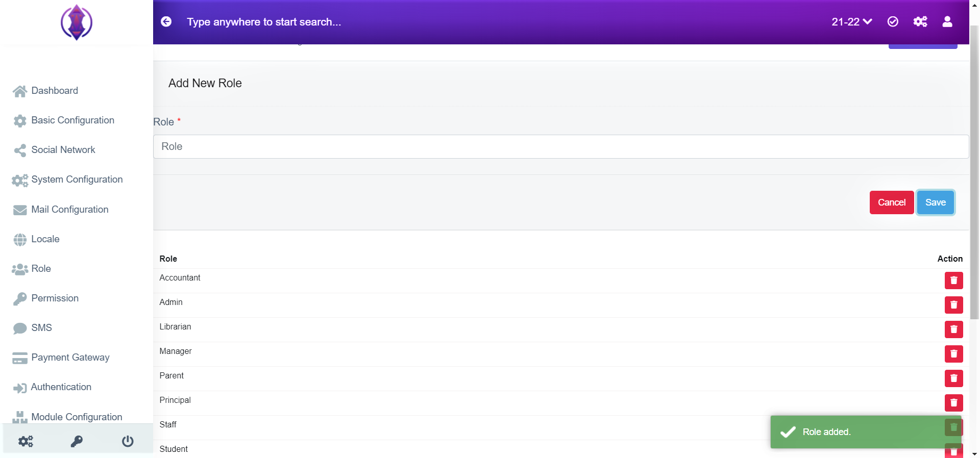Image resolution: width=980 pixels, height=458 pixels.
Task: Delete the Accountant role
Action: [x=953, y=281]
